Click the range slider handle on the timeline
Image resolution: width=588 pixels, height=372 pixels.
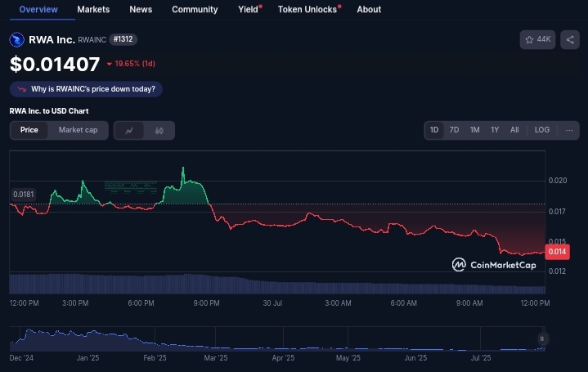541,339
